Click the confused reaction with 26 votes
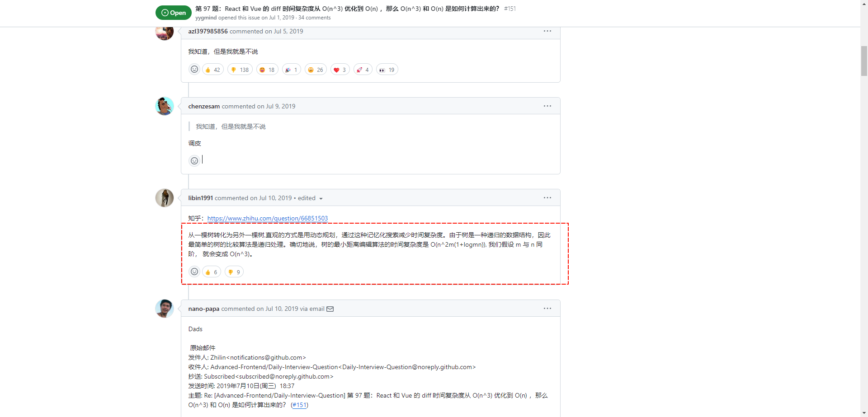 point(316,70)
